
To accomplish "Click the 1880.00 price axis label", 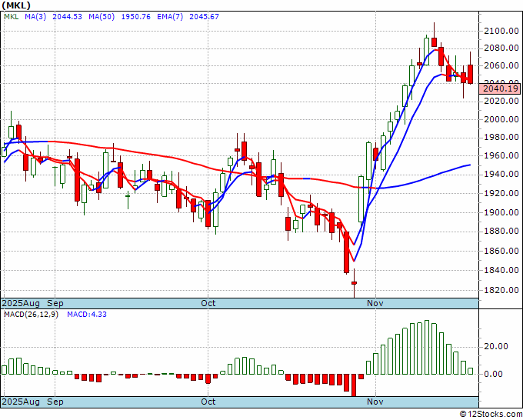I will pos(501,232).
